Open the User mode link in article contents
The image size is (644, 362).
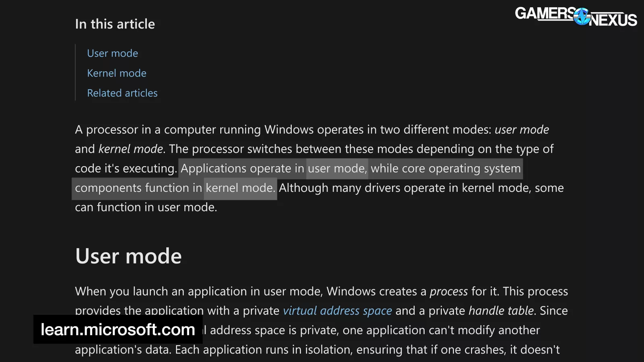(x=112, y=53)
